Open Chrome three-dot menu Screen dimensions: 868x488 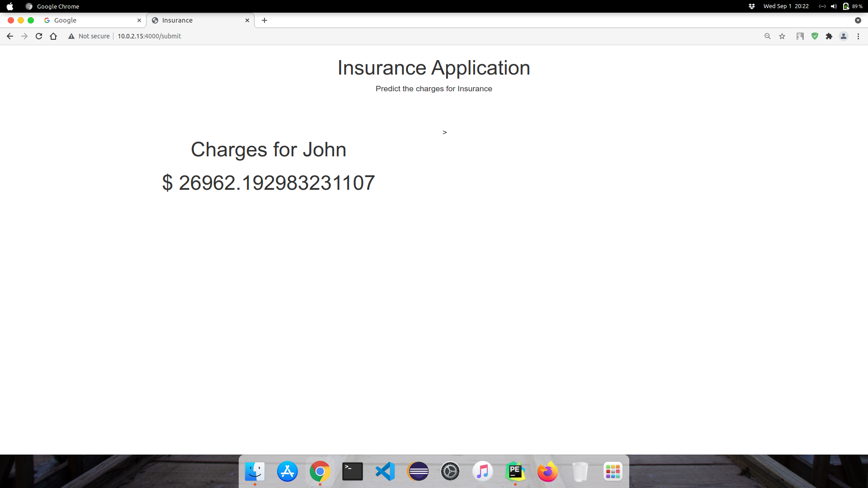coord(858,36)
